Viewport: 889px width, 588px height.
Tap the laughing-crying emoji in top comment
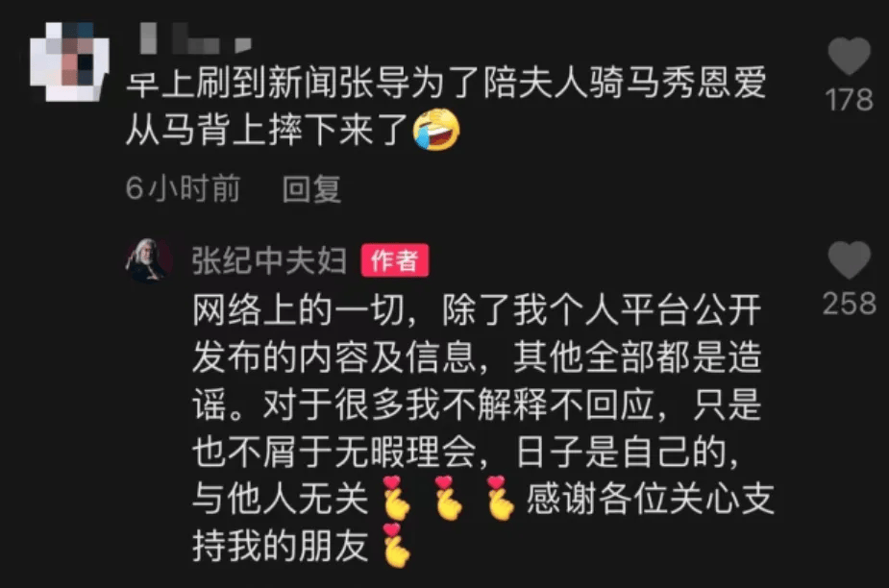(x=436, y=130)
